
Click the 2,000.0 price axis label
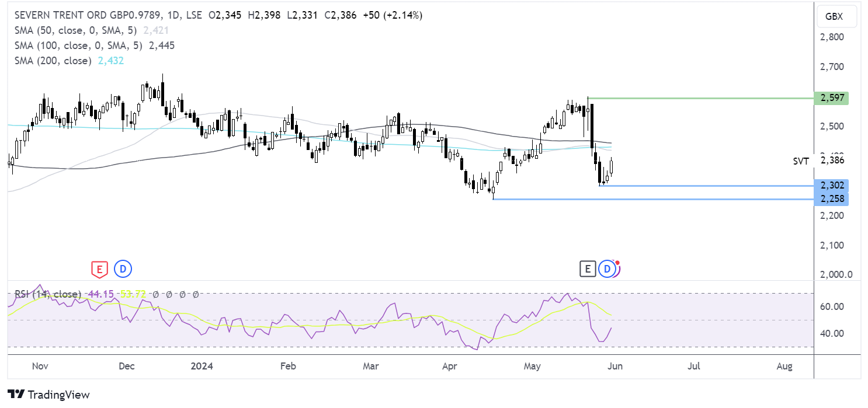[x=836, y=275]
